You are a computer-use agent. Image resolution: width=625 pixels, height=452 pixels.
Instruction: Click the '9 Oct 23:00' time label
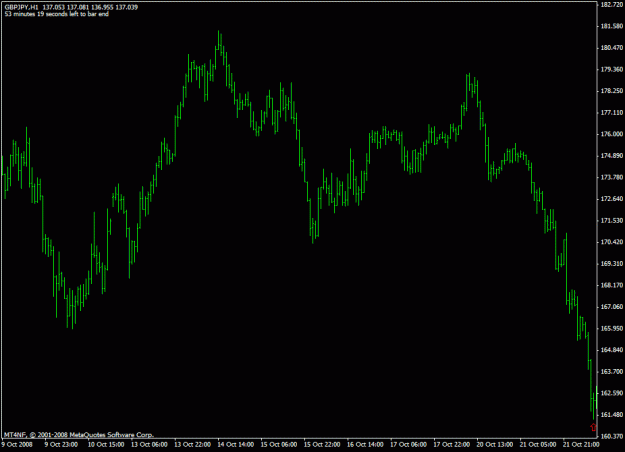coord(61,444)
